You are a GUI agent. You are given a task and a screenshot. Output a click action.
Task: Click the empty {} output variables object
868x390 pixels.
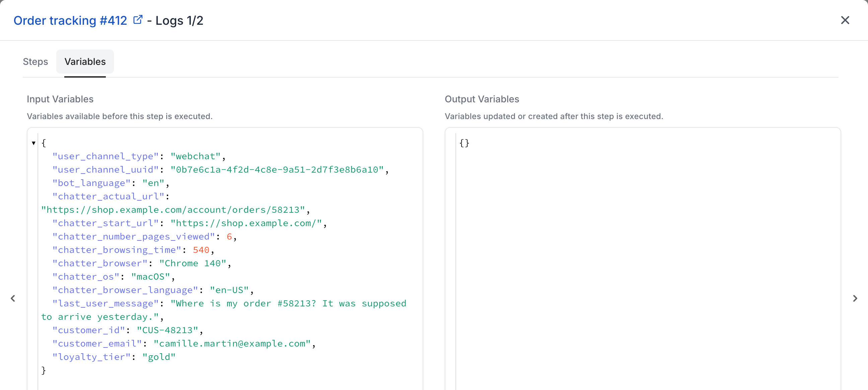[464, 143]
